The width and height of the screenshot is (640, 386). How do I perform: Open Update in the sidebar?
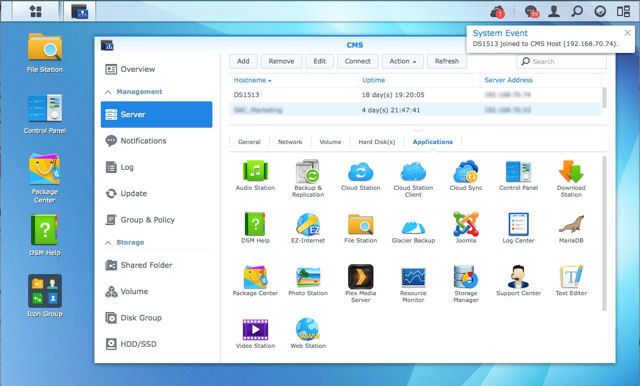(x=156, y=193)
